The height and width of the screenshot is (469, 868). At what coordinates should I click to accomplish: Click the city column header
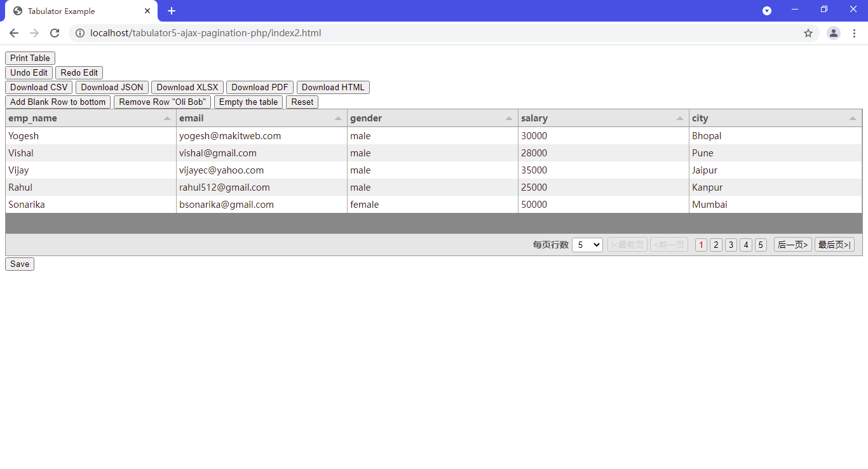point(775,118)
